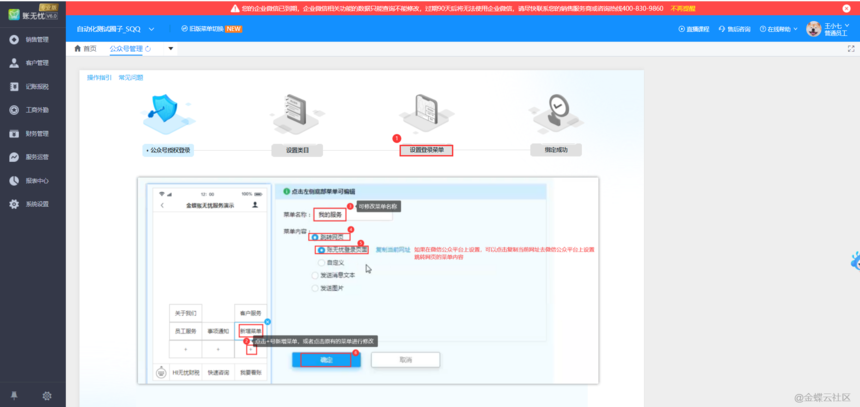Click the home icon on 首页 tab
The width and height of the screenshot is (860, 407).
77,49
